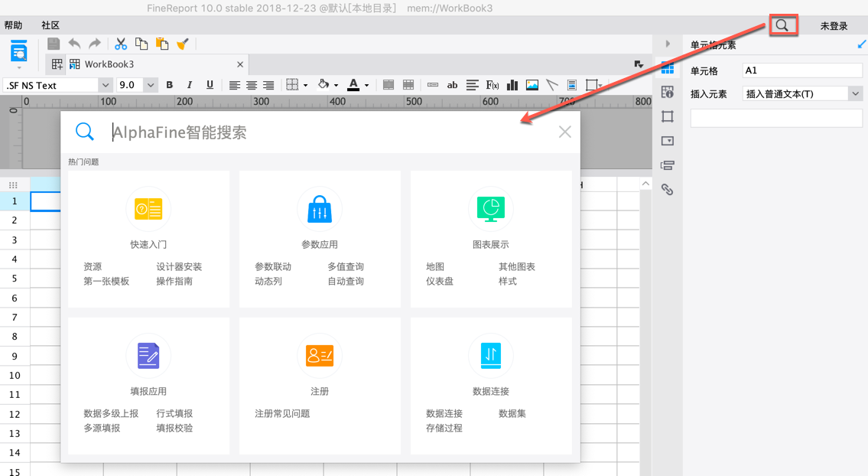Image resolution: width=868 pixels, height=476 pixels.
Task: Toggle bold formatting
Action: tap(169, 85)
